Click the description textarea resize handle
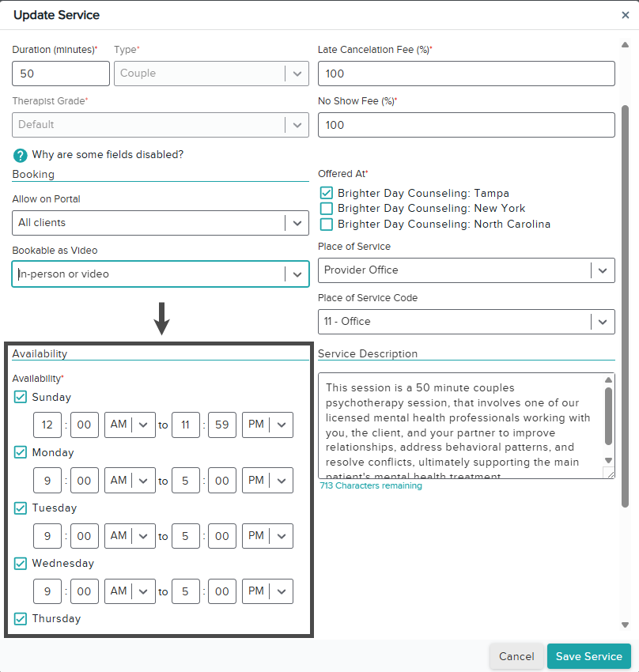 (610, 473)
